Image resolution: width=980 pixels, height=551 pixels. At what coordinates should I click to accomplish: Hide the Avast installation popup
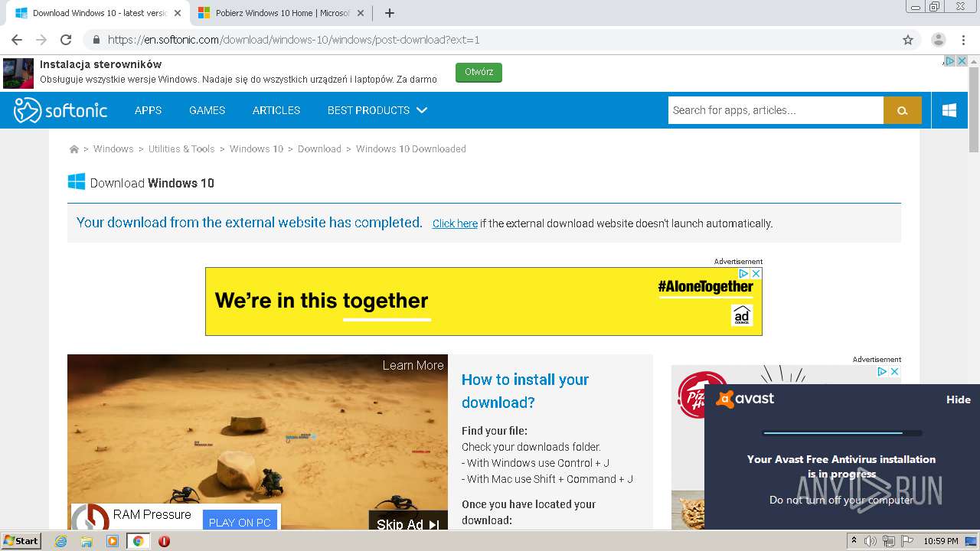(958, 399)
